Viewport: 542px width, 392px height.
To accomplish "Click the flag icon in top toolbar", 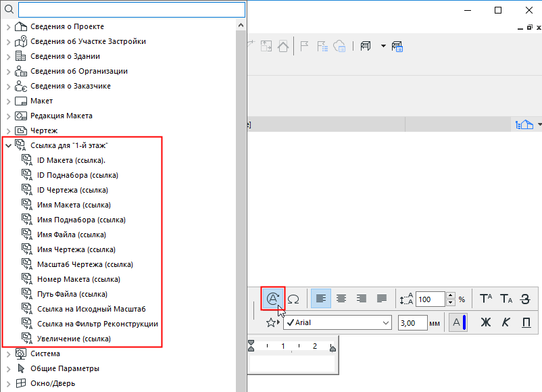I will [x=304, y=46].
